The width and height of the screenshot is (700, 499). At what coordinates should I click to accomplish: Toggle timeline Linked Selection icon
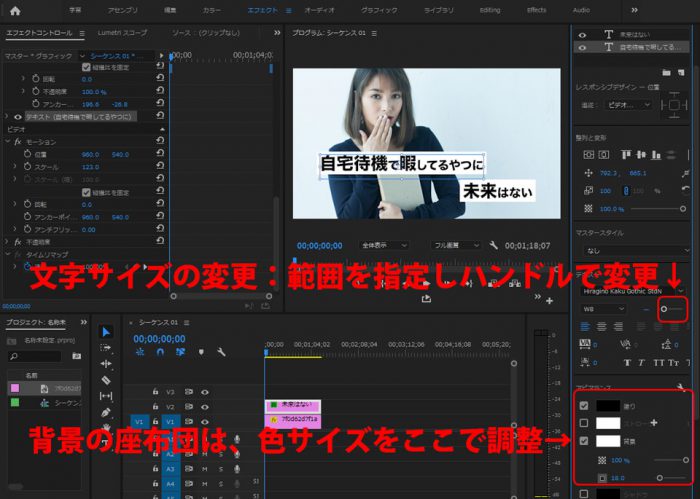click(180, 352)
